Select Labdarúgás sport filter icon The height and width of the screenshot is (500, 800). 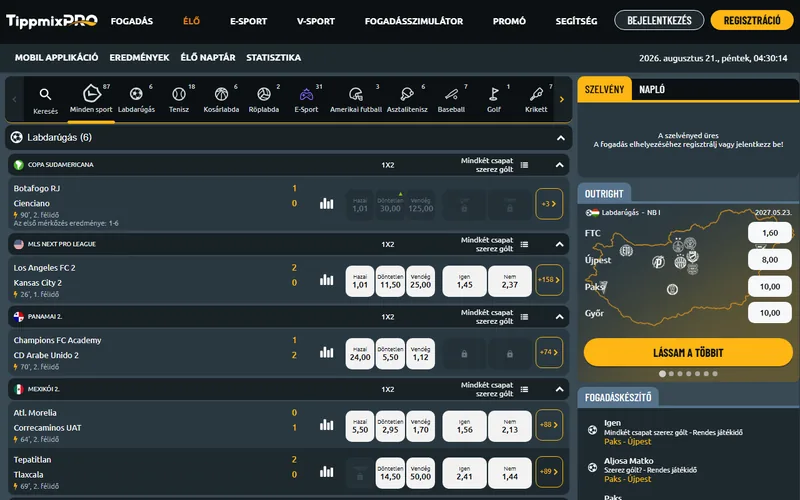(136, 94)
